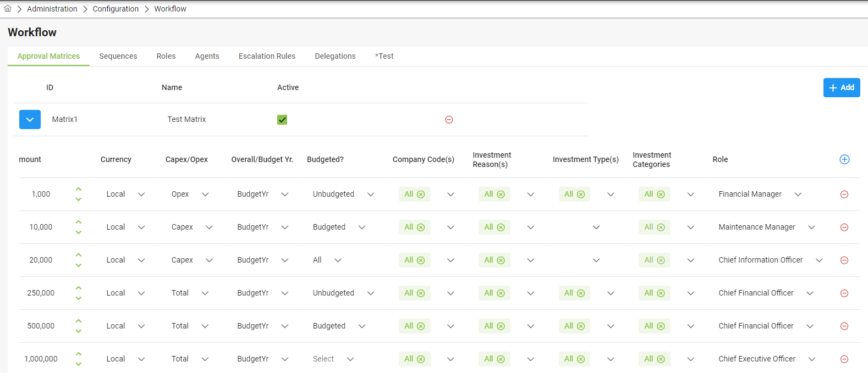Screen dimensions: 868x373
Task: Clear the 'All' Investment Type tag in the 250,000 row
Action: pos(581,293)
